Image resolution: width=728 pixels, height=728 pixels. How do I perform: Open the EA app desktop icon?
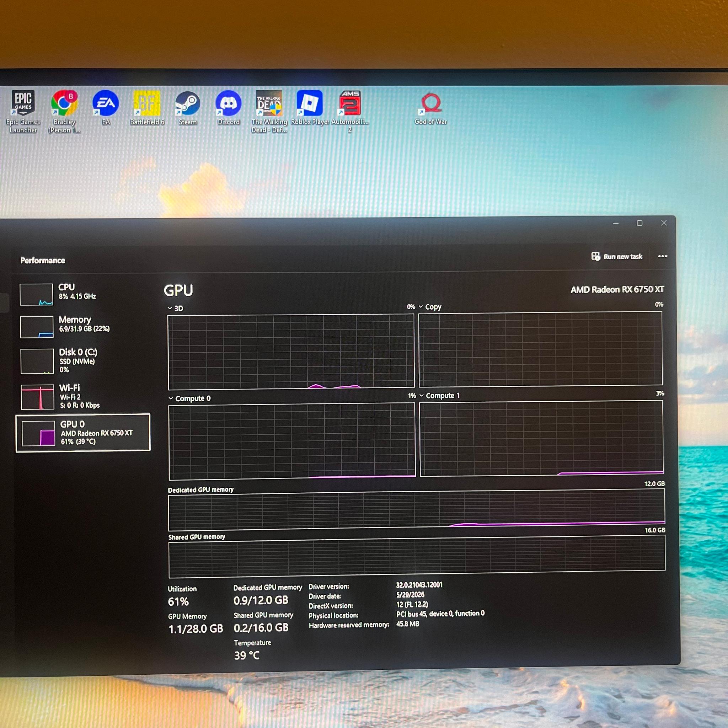click(106, 107)
